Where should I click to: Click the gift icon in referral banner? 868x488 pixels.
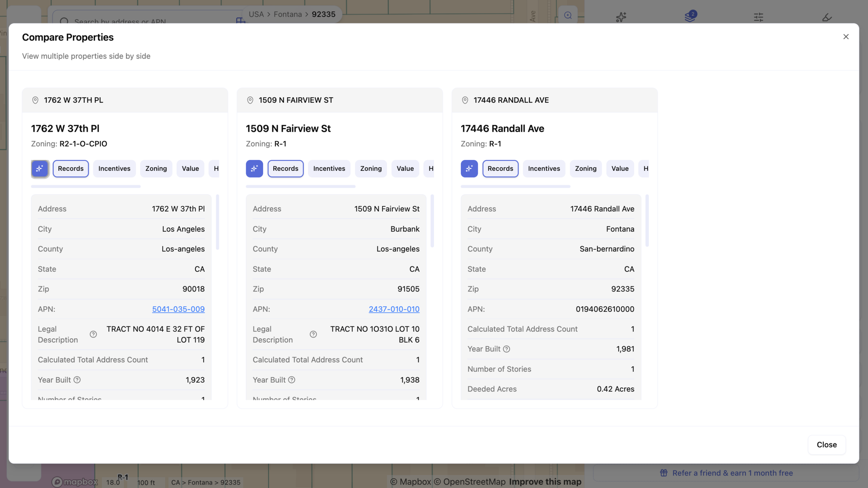664,473
